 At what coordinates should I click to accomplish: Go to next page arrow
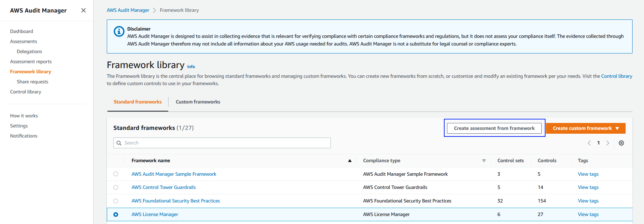tap(608, 143)
